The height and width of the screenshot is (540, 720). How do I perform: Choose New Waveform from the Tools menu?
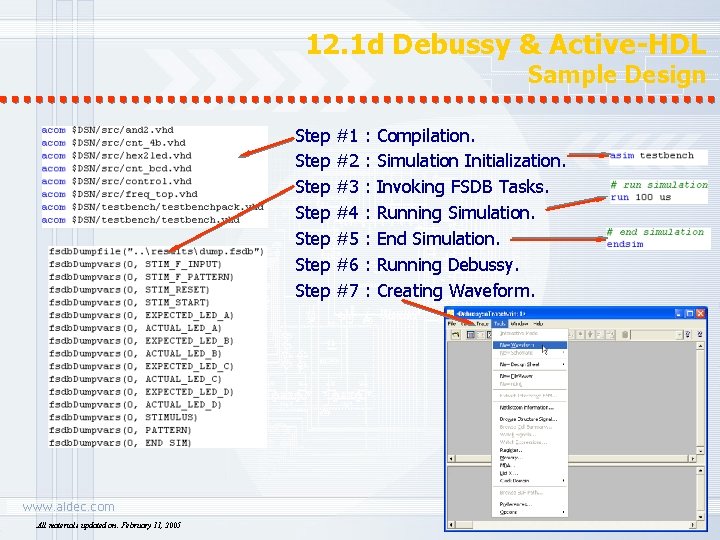530,345
